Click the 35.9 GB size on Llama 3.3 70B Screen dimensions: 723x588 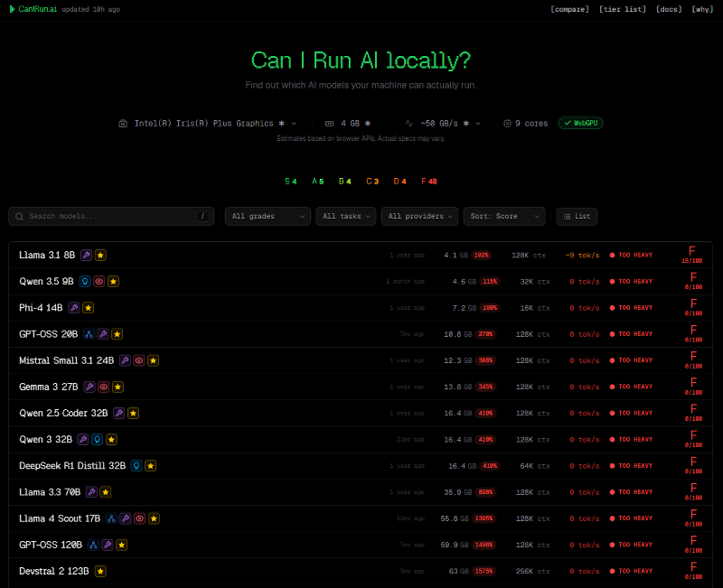pos(458,492)
